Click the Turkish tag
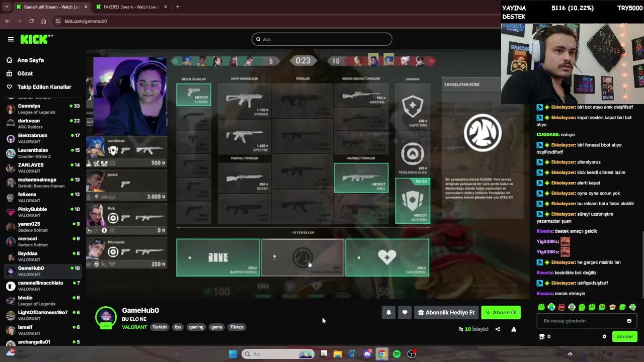The height and width of the screenshot is (362, 644). coord(159,327)
